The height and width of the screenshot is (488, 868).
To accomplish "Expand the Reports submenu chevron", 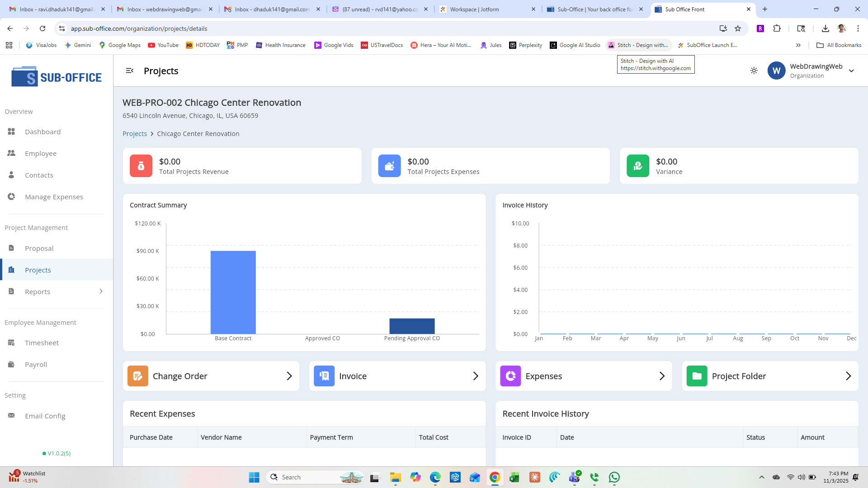I will tap(101, 291).
